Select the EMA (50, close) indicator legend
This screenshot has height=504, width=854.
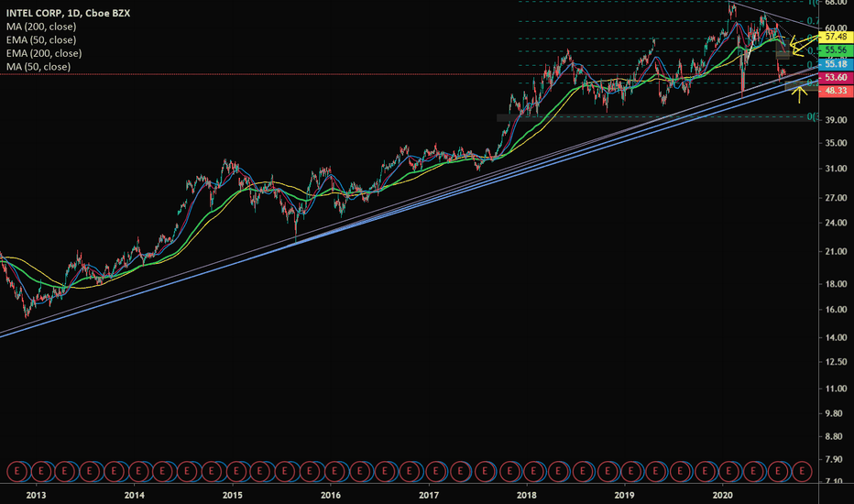(x=41, y=39)
